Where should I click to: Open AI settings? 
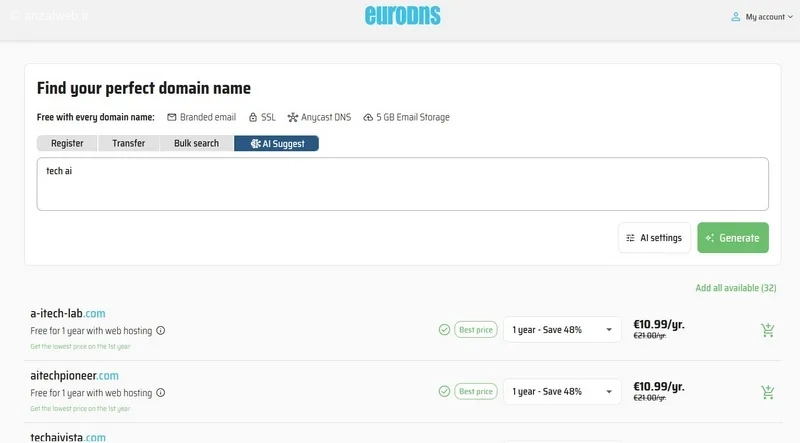point(654,238)
